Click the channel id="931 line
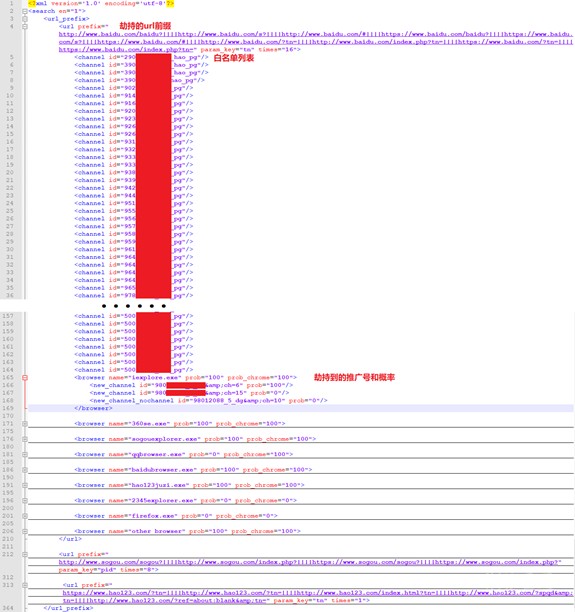This screenshot has height=612, width=575. [x=134, y=142]
